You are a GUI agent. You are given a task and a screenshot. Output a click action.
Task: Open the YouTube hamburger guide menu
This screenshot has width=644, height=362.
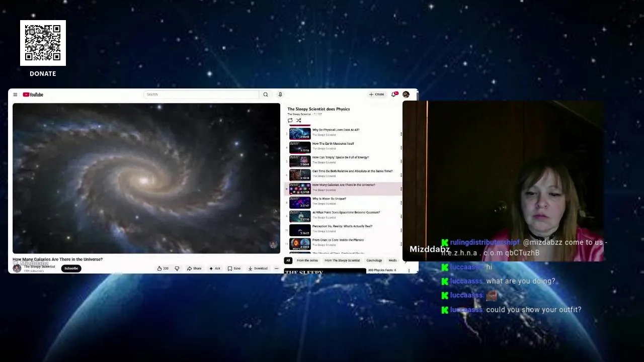click(15, 95)
